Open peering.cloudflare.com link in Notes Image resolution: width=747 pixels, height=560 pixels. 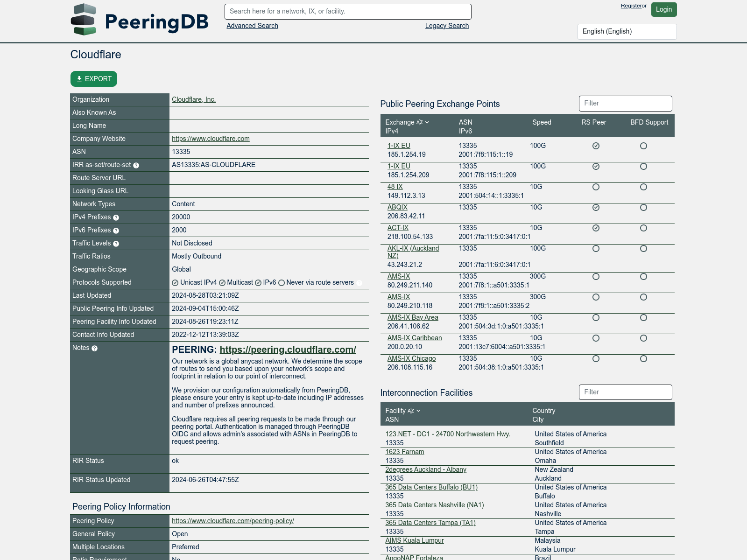coord(288,350)
